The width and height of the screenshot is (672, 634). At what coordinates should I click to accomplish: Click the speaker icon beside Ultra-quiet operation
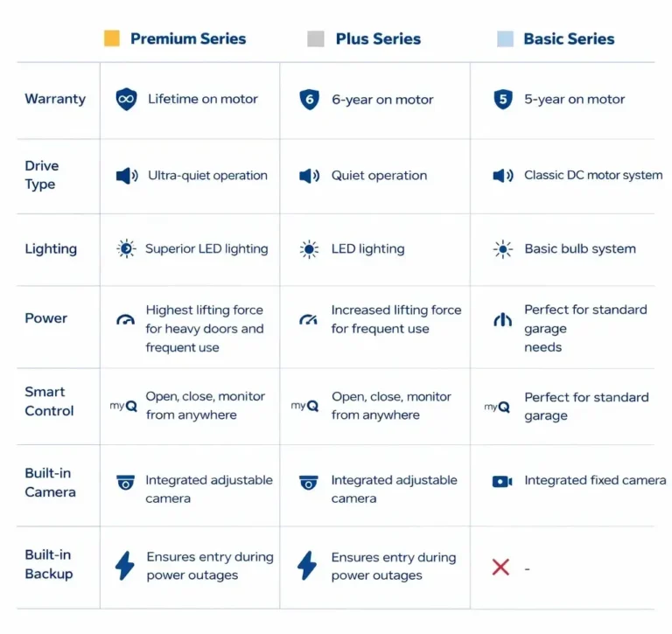pyautogui.click(x=127, y=176)
